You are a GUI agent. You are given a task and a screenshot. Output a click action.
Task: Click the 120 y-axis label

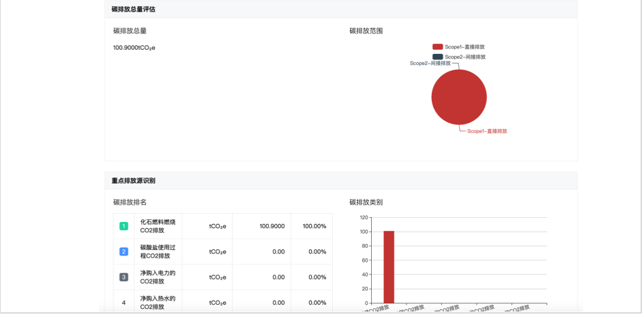point(363,217)
